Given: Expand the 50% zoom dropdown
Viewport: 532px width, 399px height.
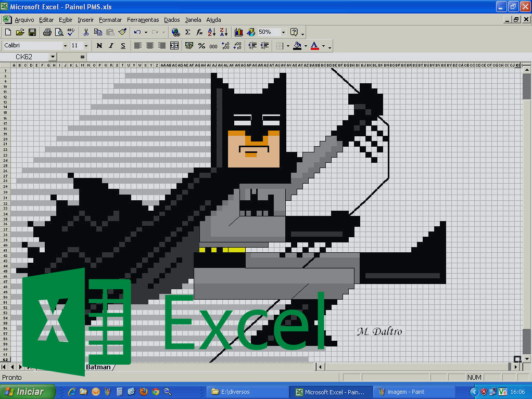Looking at the screenshot, I should coord(283,32).
